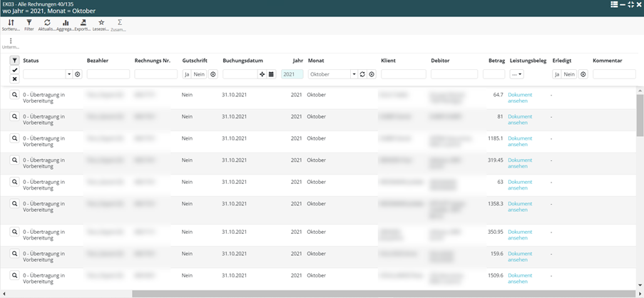Open Dokument ansehen link for first row
The height and width of the screenshot is (298, 644).
[x=519, y=98]
